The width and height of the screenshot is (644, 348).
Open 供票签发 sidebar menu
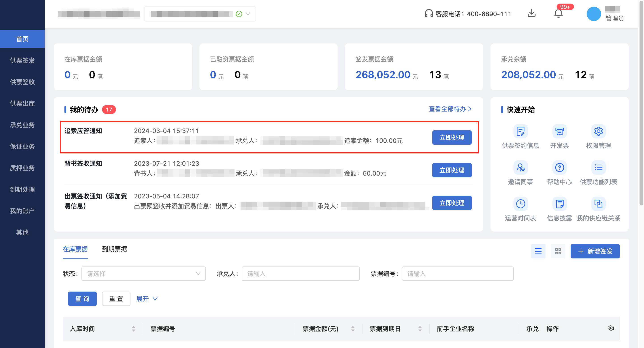(22, 60)
